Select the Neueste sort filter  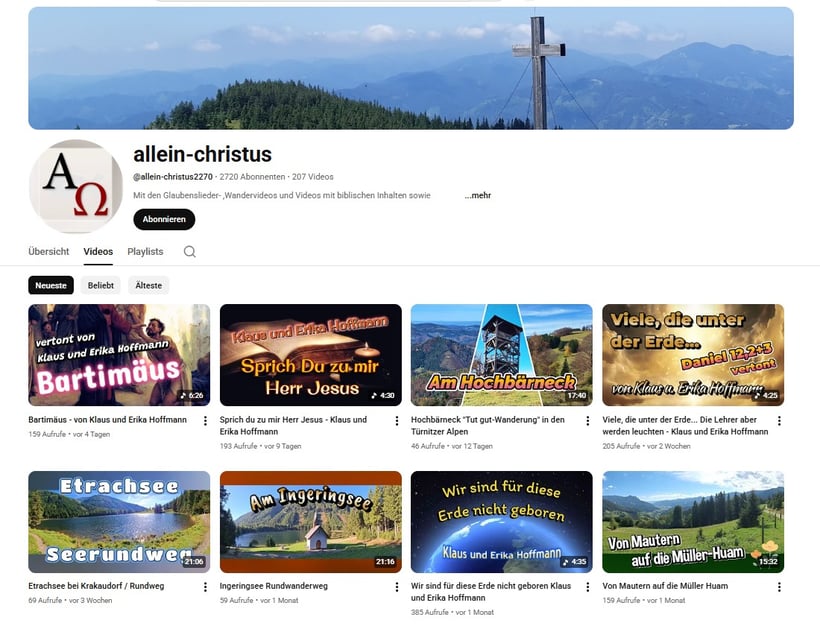tap(51, 285)
